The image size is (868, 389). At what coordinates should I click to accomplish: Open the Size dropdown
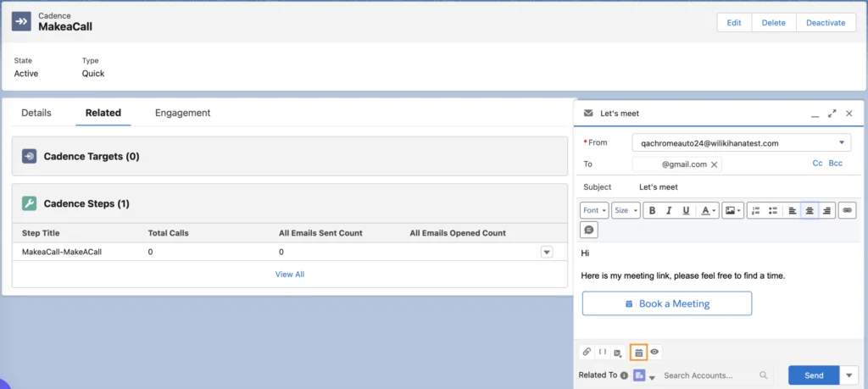click(x=626, y=210)
